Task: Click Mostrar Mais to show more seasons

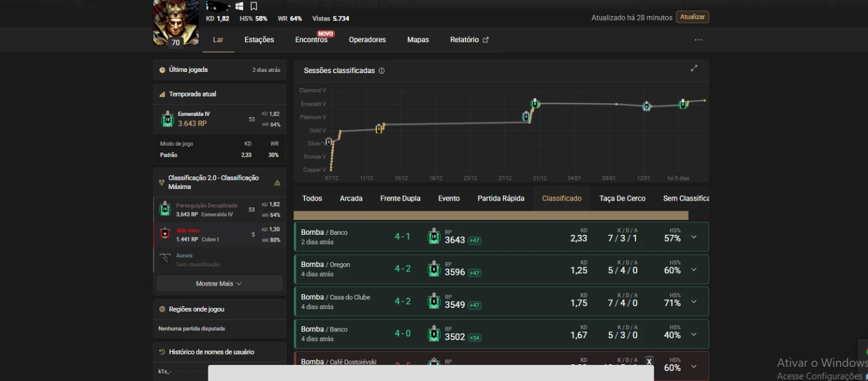Action: click(219, 284)
